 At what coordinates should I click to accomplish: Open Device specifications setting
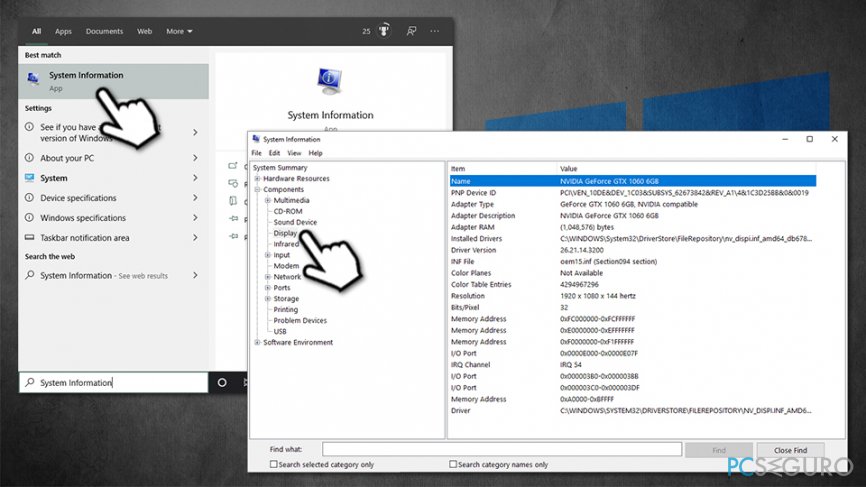[112, 198]
